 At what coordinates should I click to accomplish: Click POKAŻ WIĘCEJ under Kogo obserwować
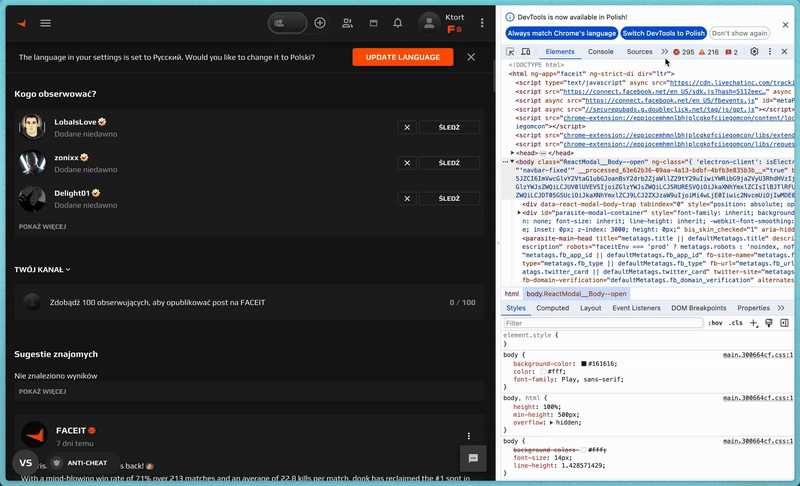(42, 226)
